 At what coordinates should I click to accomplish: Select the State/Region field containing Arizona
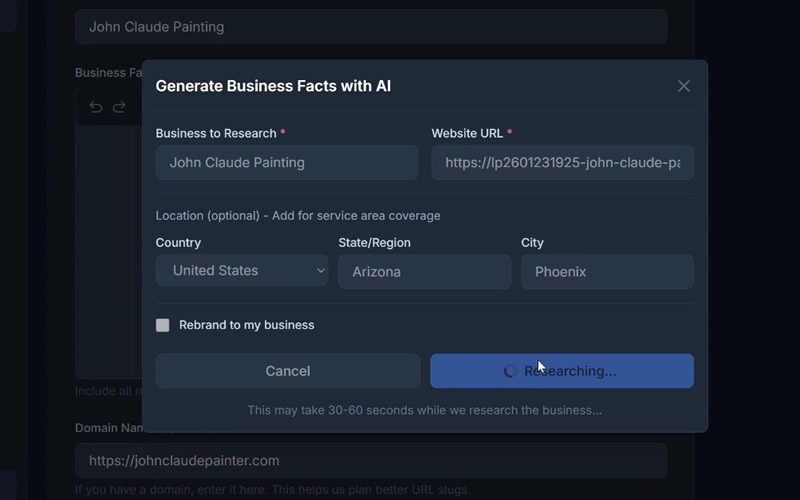(x=424, y=271)
